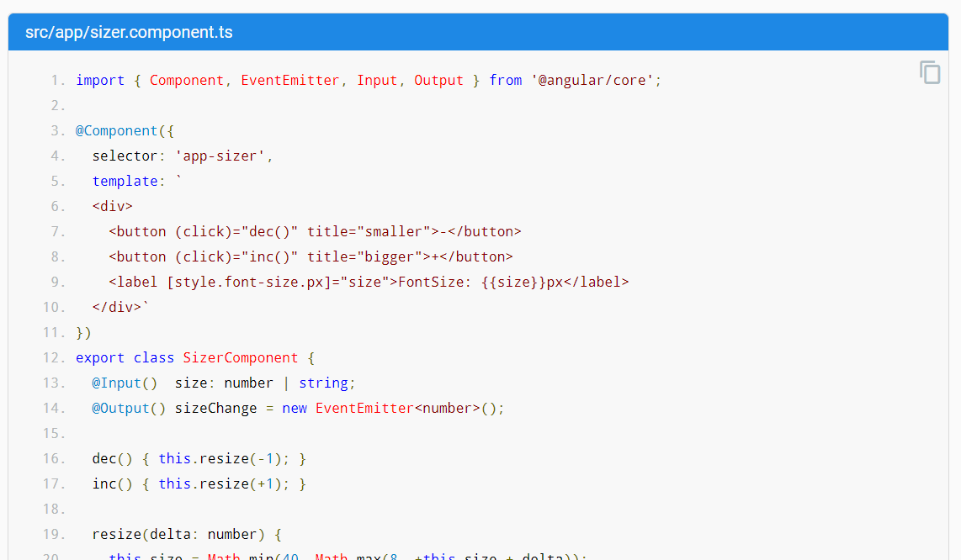
Task: Click dec() method on line 16
Action: [112, 458]
